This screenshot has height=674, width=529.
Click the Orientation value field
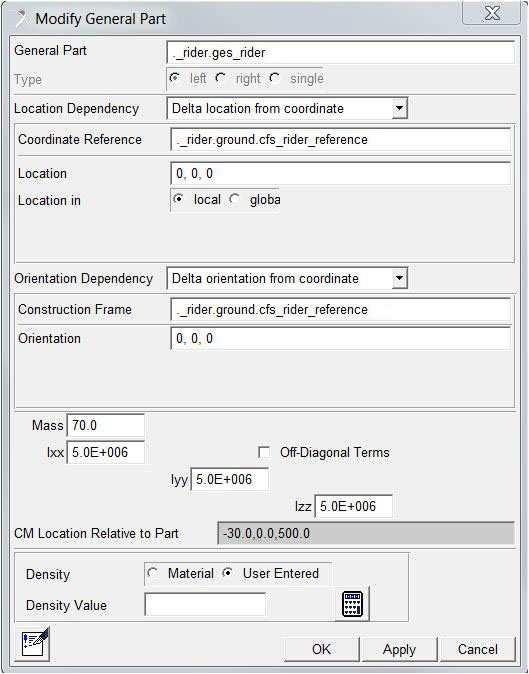pos(340,338)
